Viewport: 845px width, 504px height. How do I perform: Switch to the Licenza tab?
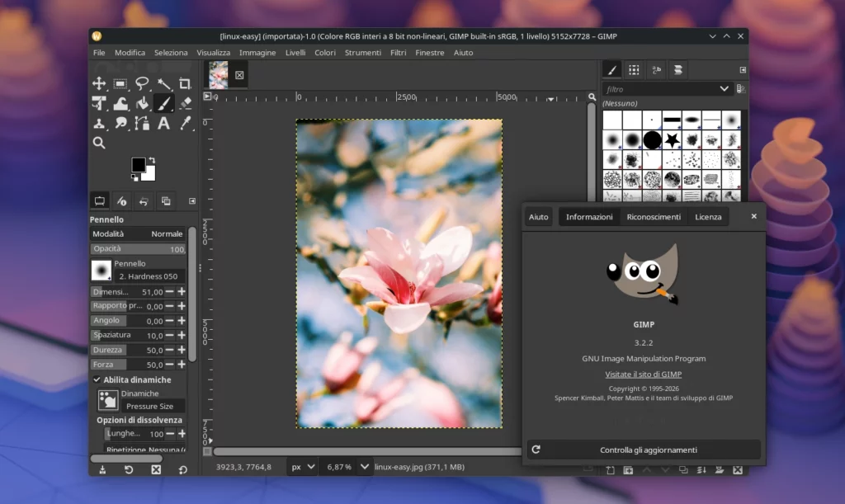708,216
